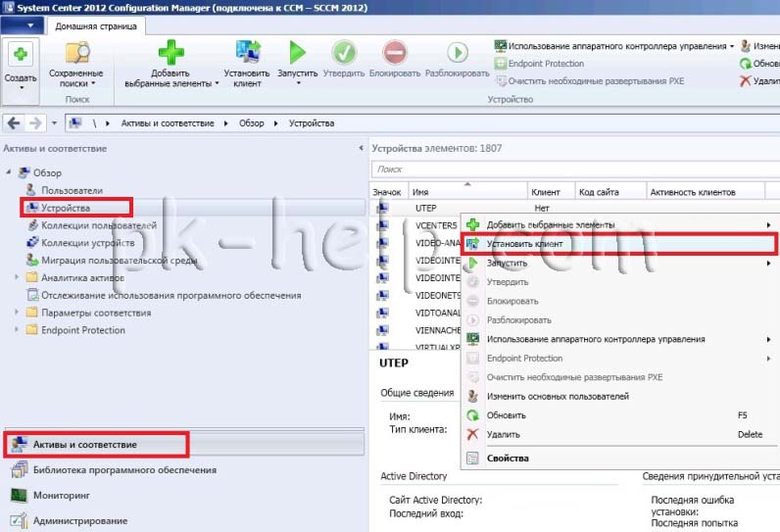
Task: Select Домашняя страница ribbon tab
Action: pos(95,25)
